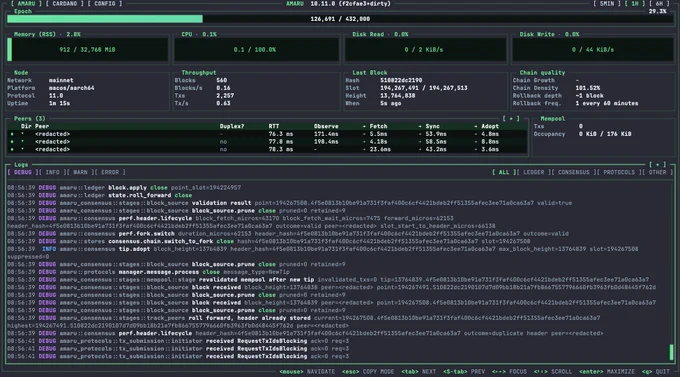Filter logs to OTHER category
The image size is (680, 377).
coord(657,172)
